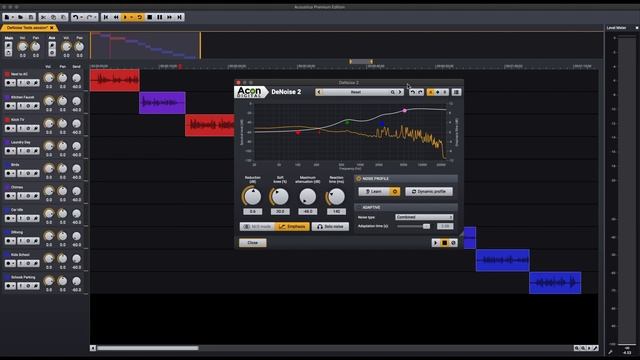
Task: Open the DeNoise 2 preset name dropdown
Action: pyautogui.click(x=356, y=92)
